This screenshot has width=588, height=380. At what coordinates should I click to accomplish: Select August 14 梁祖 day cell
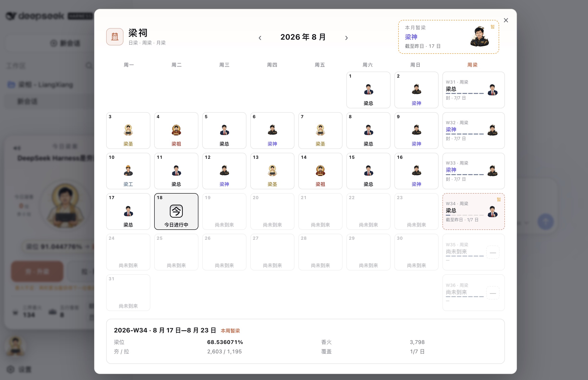pos(320,171)
